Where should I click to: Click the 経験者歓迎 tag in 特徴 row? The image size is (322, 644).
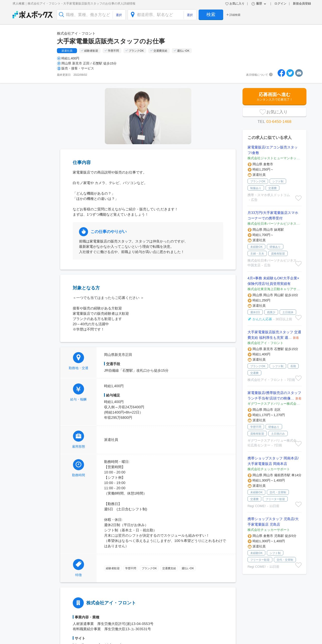click(113, 568)
